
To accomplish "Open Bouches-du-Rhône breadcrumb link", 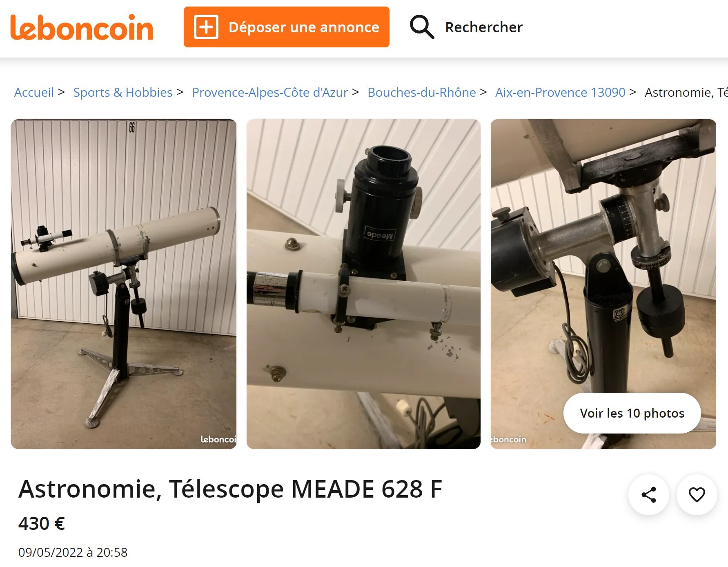I will click(422, 92).
